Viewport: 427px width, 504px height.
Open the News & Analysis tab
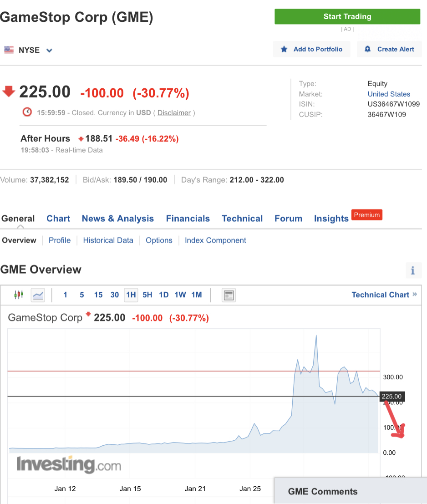117,219
